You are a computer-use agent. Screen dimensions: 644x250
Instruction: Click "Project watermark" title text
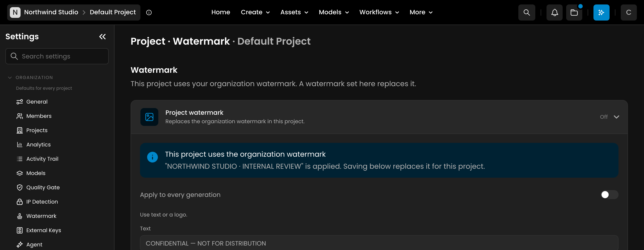[x=194, y=112]
